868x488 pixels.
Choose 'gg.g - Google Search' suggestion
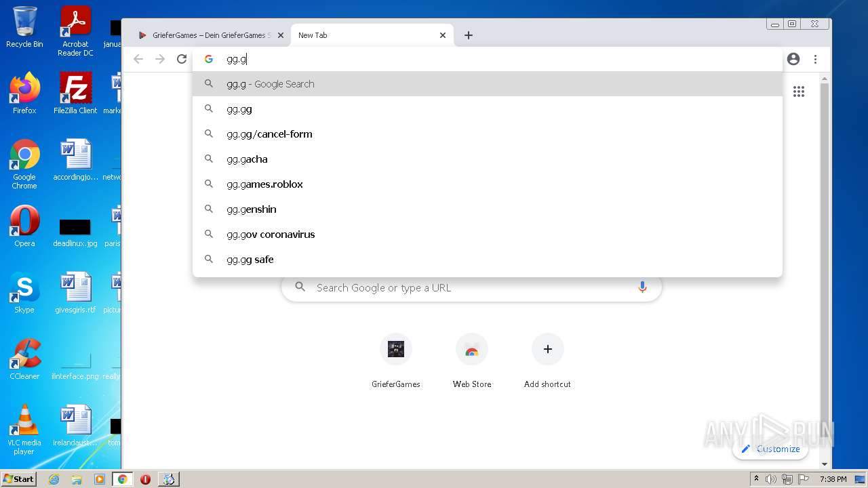pos(488,84)
